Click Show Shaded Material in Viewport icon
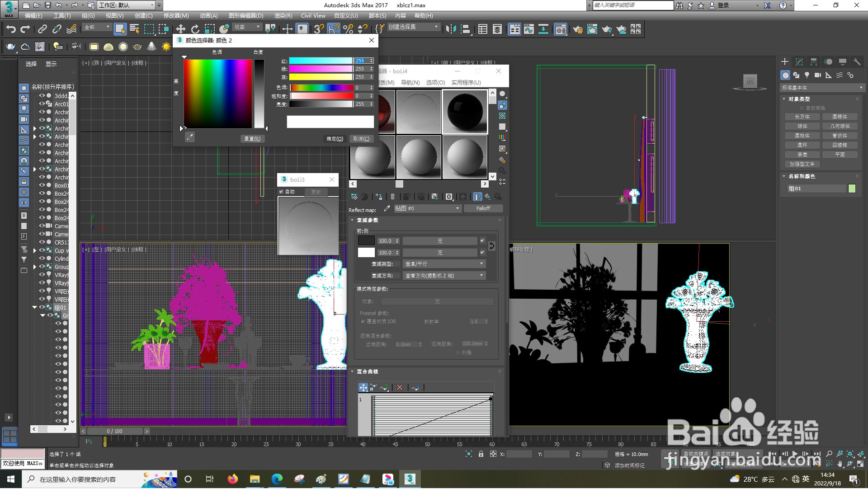 click(x=463, y=197)
